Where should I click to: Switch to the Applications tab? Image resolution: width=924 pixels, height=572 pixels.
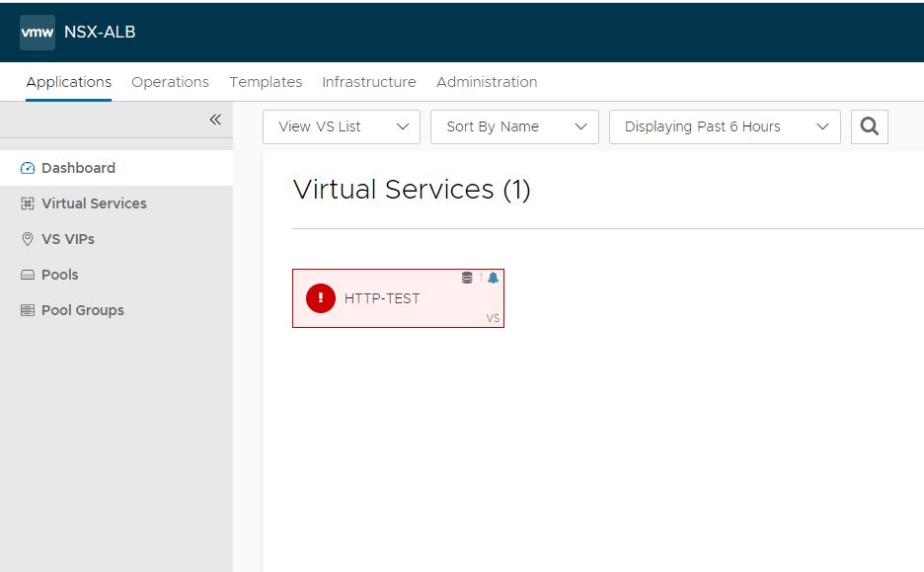coord(68,82)
